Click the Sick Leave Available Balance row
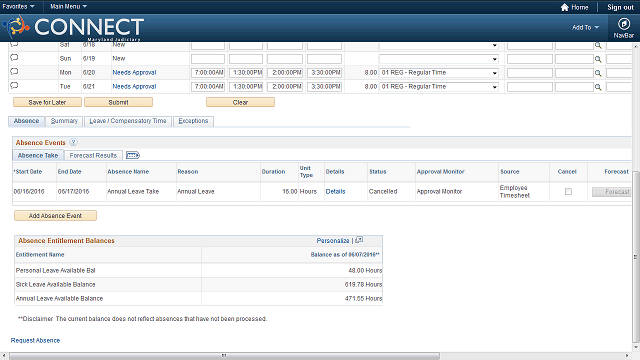This screenshot has width=640, height=360. 198,284
